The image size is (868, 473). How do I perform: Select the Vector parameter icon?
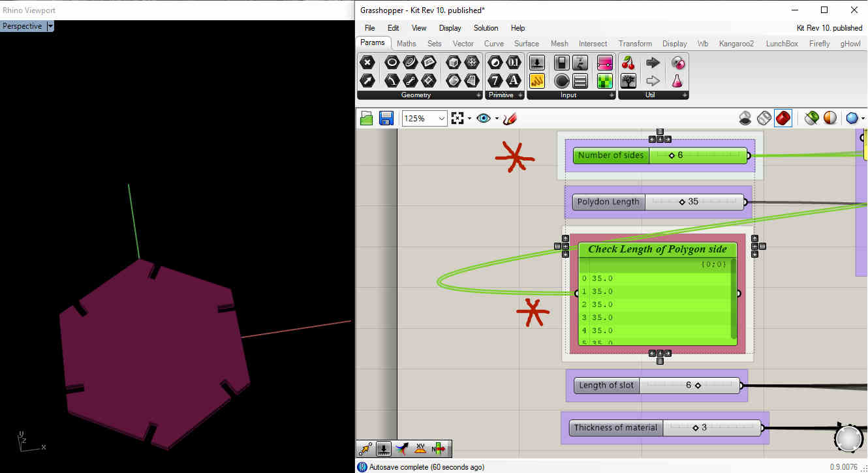pyautogui.click(x=367, y=81)
